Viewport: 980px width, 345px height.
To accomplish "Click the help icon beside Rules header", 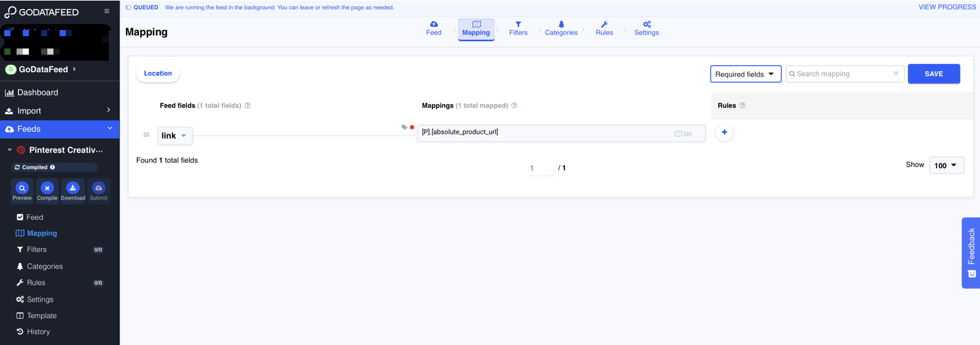I will pos(742,106).
